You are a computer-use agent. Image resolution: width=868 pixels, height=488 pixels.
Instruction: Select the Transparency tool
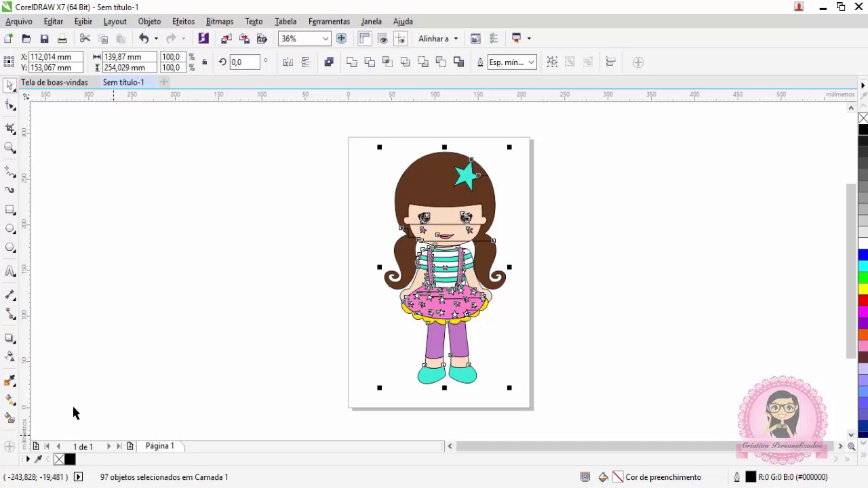(9, 357)
